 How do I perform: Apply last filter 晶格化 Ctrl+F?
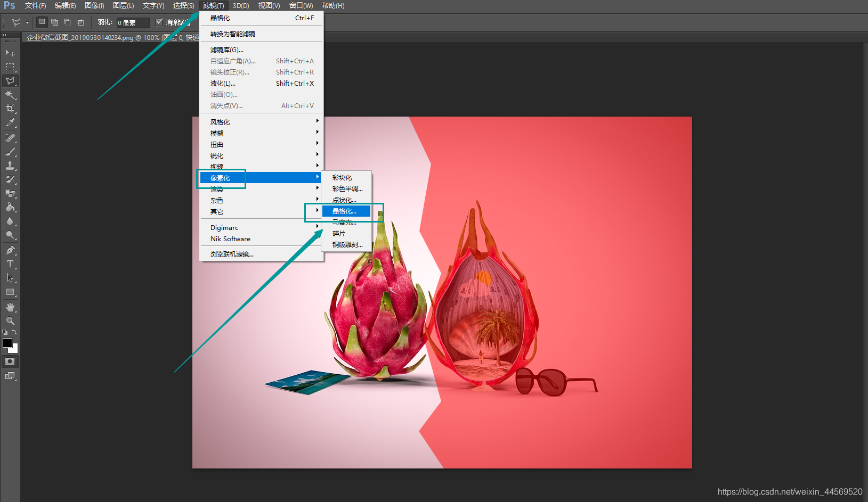[x=261, y=18]
